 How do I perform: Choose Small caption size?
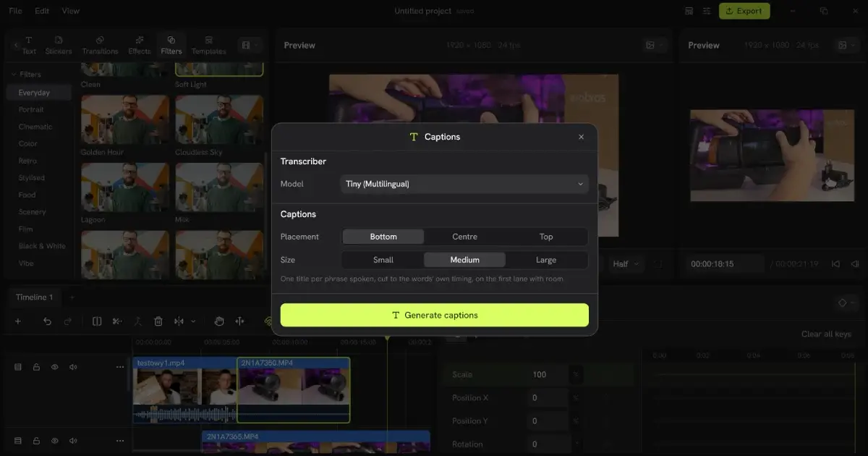(383, 260)
